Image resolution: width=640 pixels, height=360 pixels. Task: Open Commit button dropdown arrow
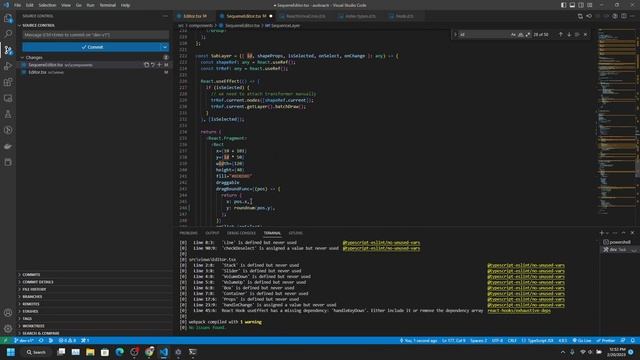tap(164, 47)
